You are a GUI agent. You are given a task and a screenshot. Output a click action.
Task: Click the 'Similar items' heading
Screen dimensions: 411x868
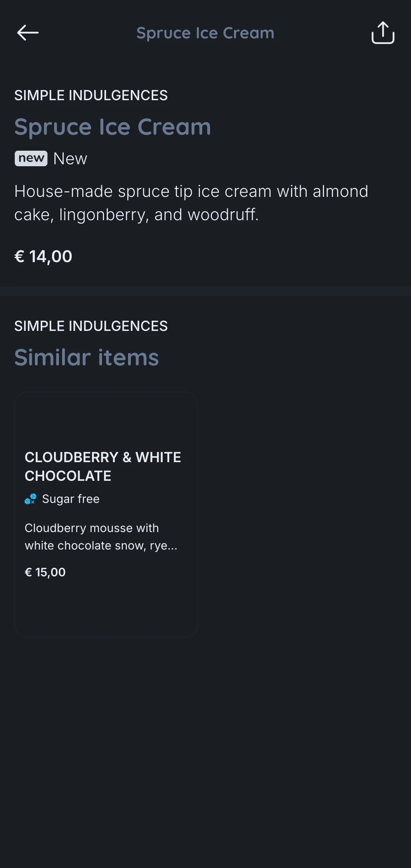[x=87, y=357]
